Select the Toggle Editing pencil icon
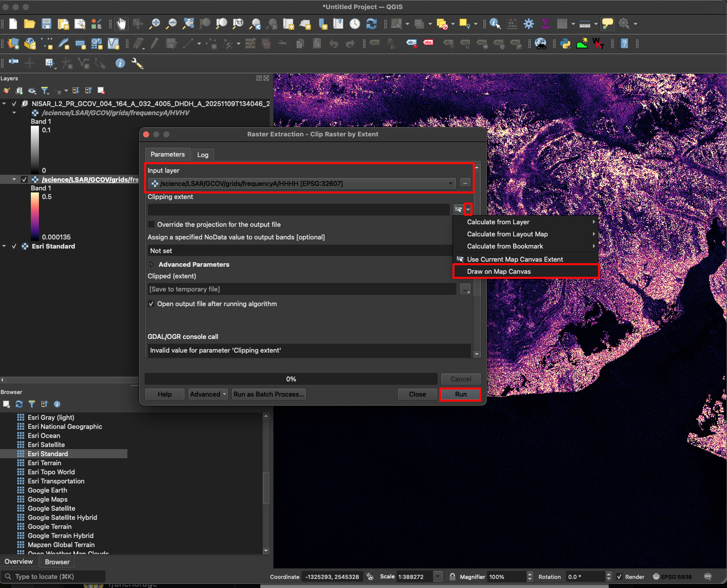 tap(155, 43)
